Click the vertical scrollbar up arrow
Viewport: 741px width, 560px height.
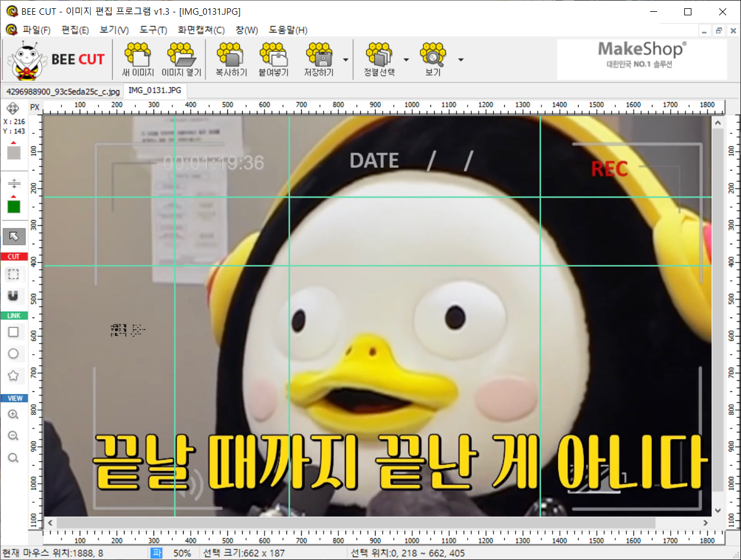click(x=717, y=123)
